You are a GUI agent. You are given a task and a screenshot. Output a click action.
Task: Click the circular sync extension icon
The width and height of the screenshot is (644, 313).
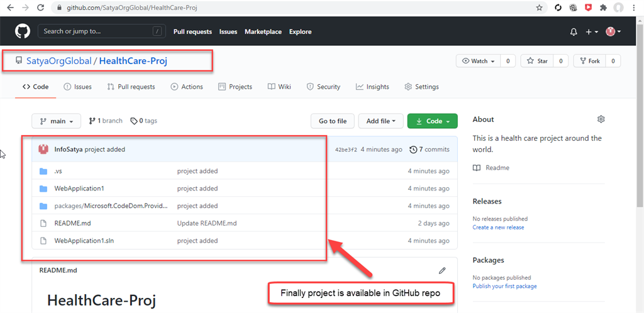pos(558,8)
